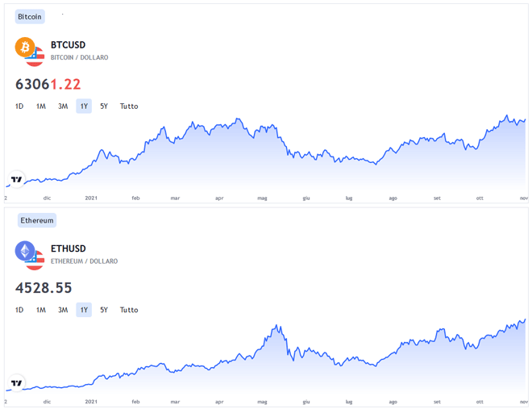Open the BTCUSD symbol link

click(x=68, y=45)
